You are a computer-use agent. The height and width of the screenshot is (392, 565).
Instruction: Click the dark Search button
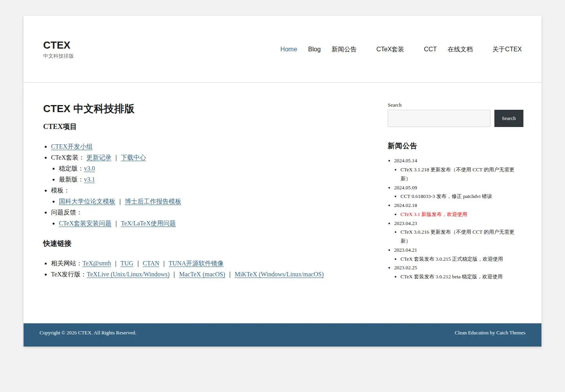tap(508, 118)
